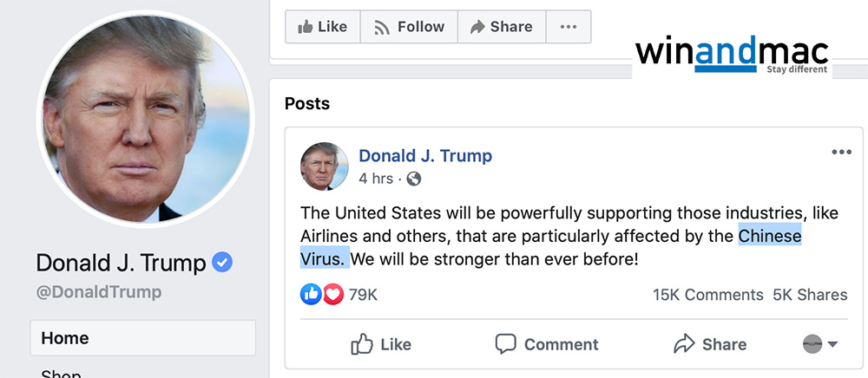
Task: Like the page using top Like button
Action: tap(322, 27)
